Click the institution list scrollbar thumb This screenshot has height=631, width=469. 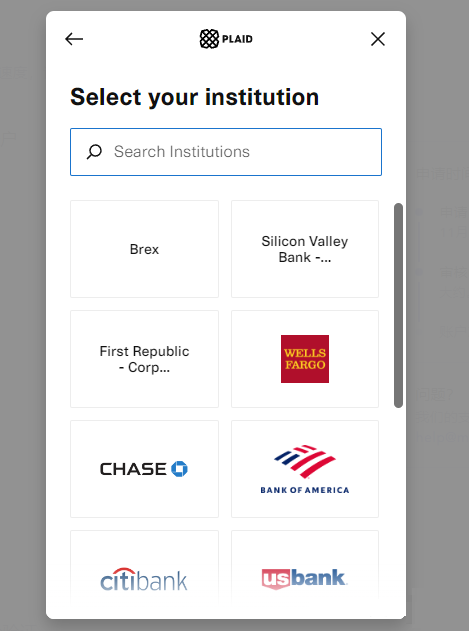[398, 305]
